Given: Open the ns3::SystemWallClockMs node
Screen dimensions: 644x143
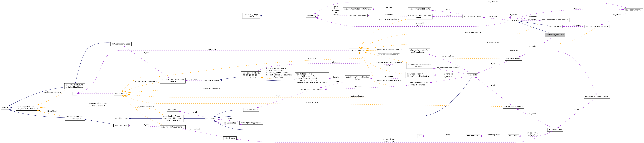Looking at the screenshot, I should [420, 9].
